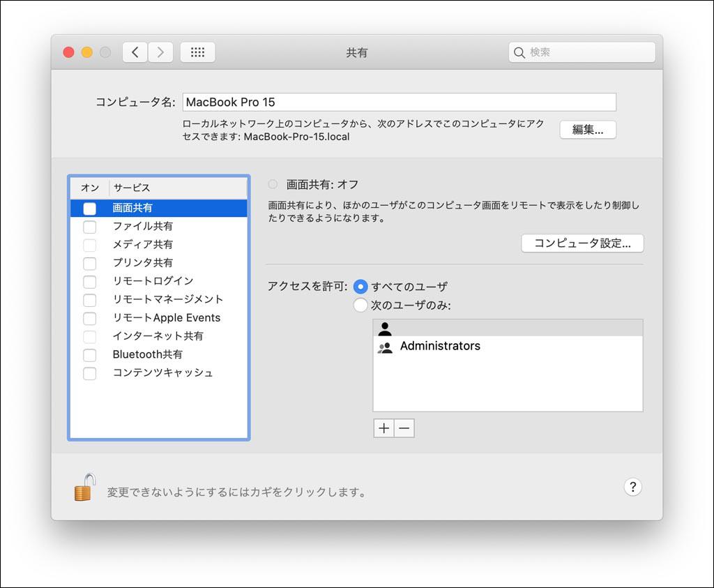Toggle the インターネット共有 checkbox
This screenshot has width=714, height=588.
(x=90, y=337)
